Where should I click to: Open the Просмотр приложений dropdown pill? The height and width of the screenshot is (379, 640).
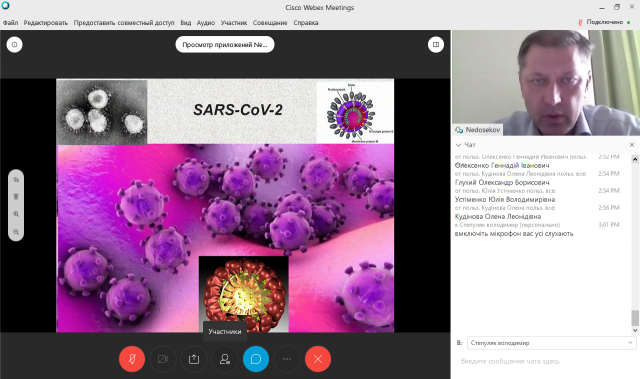pyautogui.click(x=225, y=44)
